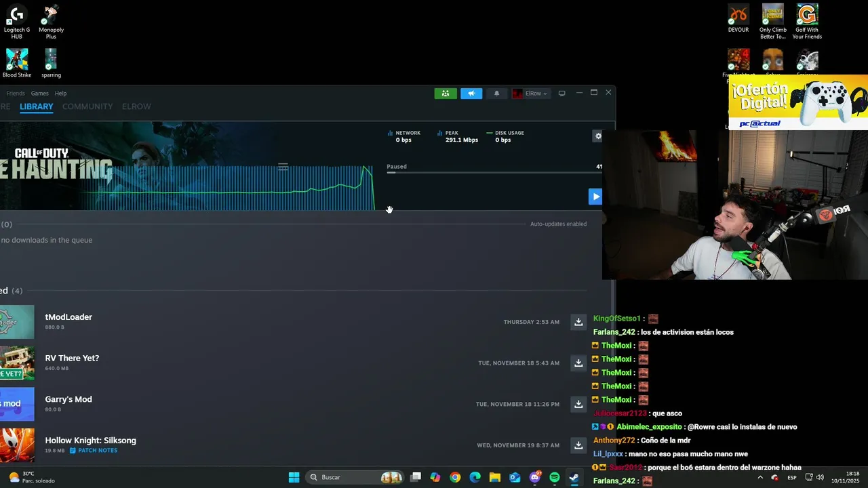Click chat message from Lil_lpxxx
The height and width of the screenshot is (488, 868).
(671, 454)
